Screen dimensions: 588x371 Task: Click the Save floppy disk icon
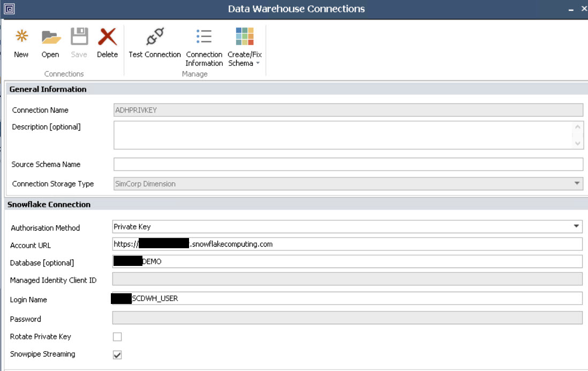pos(79,36)
